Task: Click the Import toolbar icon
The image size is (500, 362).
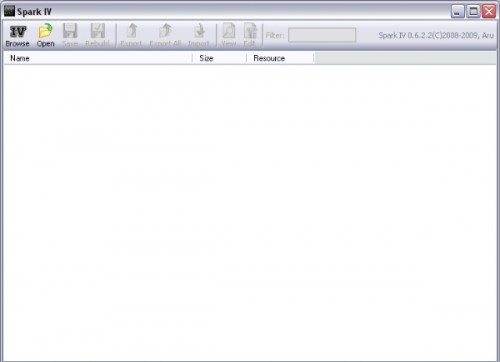Action: (199, 31)
